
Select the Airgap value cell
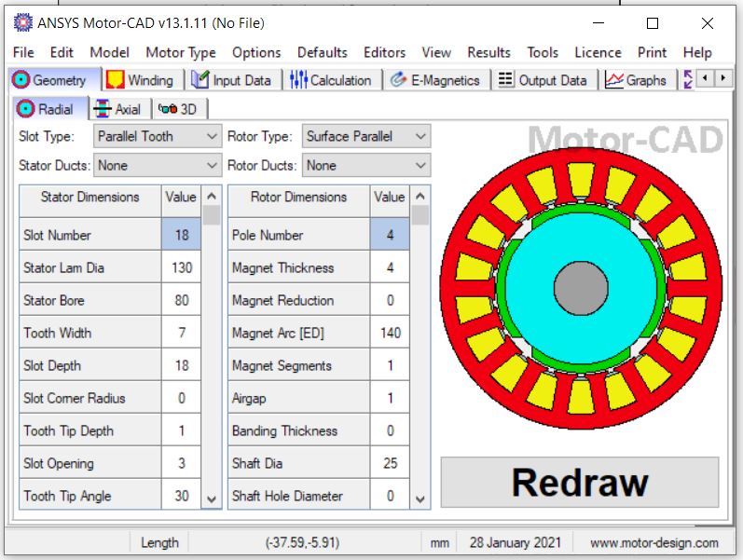(390, 398)
